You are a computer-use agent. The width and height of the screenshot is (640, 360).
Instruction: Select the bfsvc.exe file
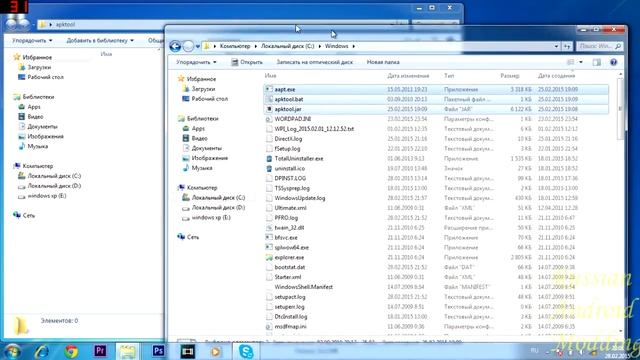(286, 238)
